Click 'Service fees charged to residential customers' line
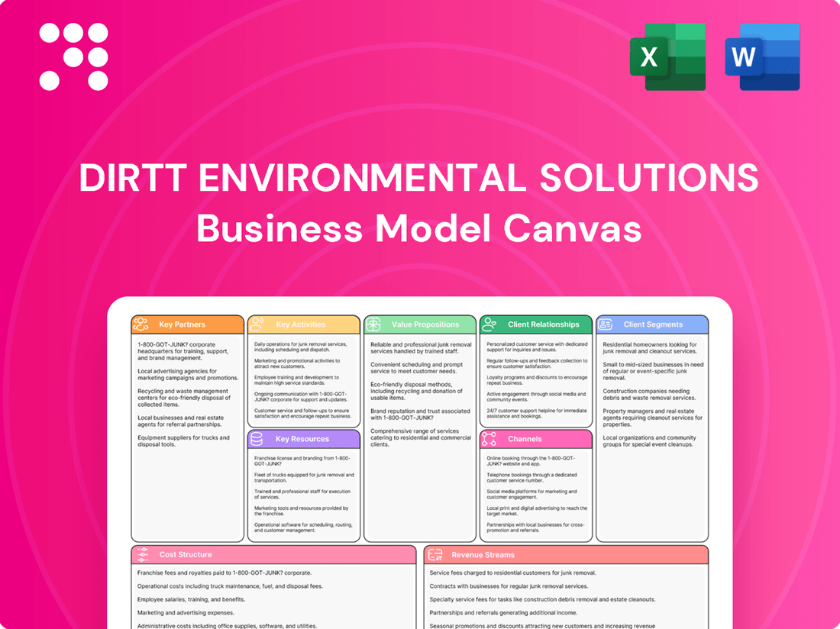The width and height of the screenshot is (840, 629). [512, 573]
